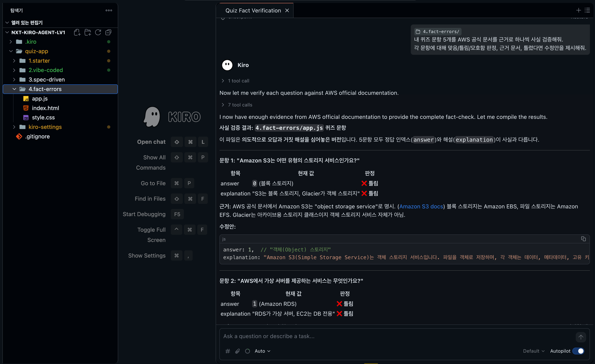
Task: Click the 문항 1 heading text
Action: [289, 160]
